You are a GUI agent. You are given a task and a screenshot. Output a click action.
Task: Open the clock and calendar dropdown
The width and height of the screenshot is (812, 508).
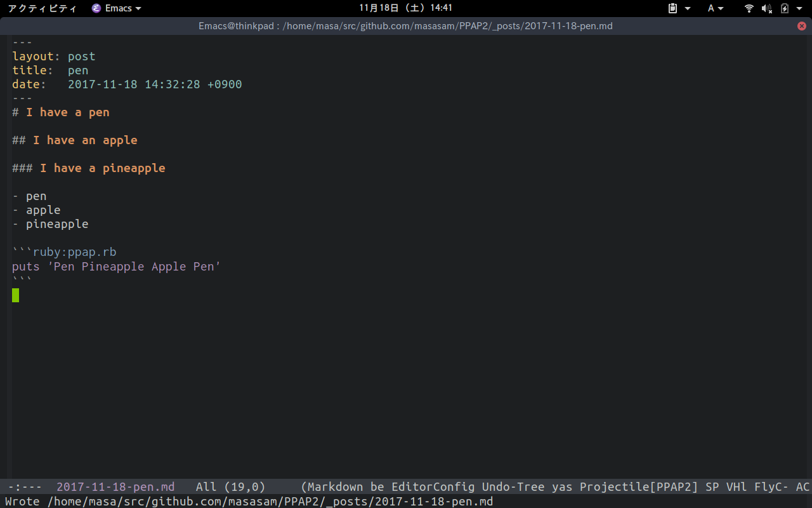(405, 8)
